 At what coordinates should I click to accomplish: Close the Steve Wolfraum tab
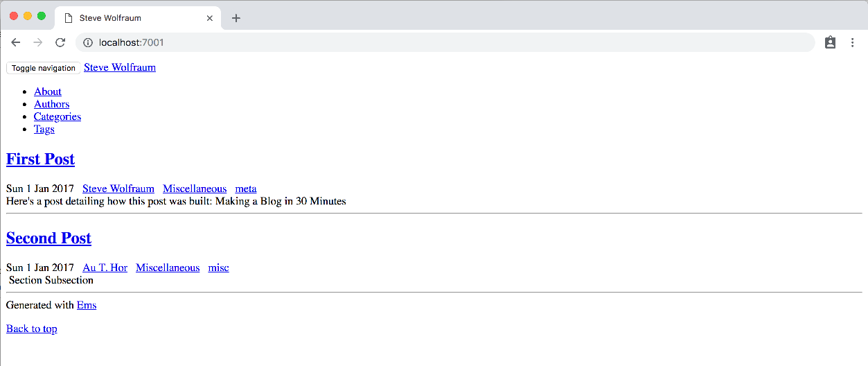coord(210,18)
